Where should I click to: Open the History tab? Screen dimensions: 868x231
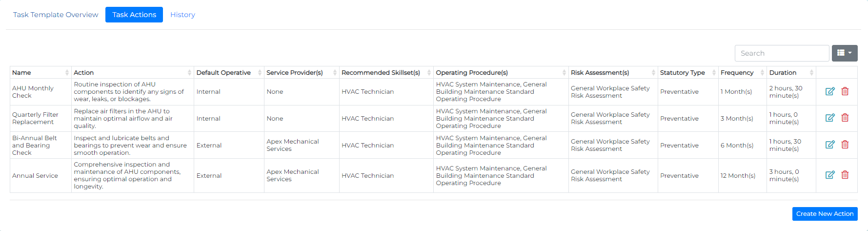click(182, 15)
